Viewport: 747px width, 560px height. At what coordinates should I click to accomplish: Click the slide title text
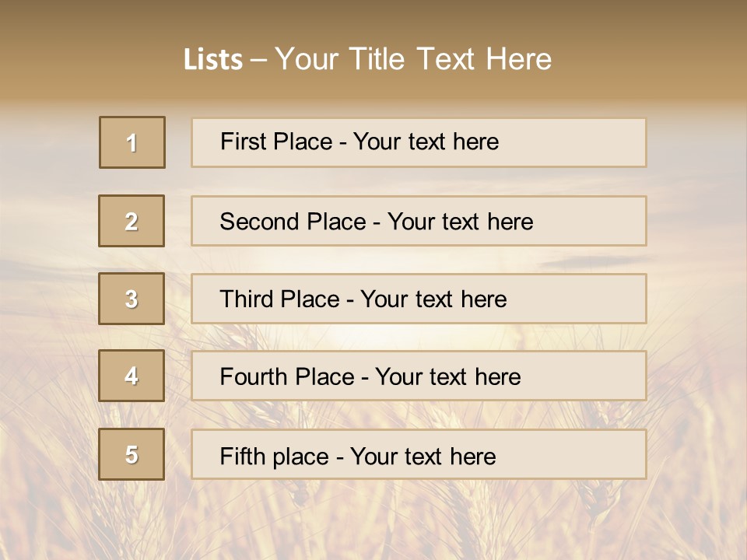368,59
